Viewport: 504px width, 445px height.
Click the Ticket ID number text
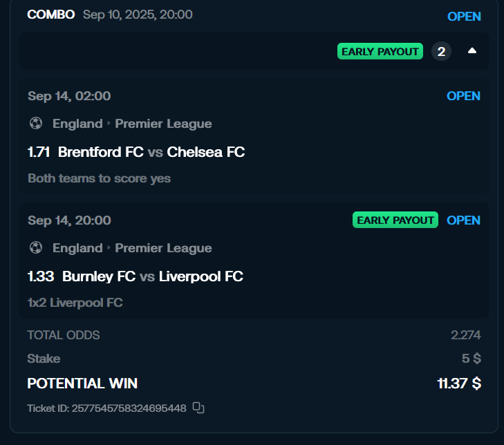coord(106,408)
